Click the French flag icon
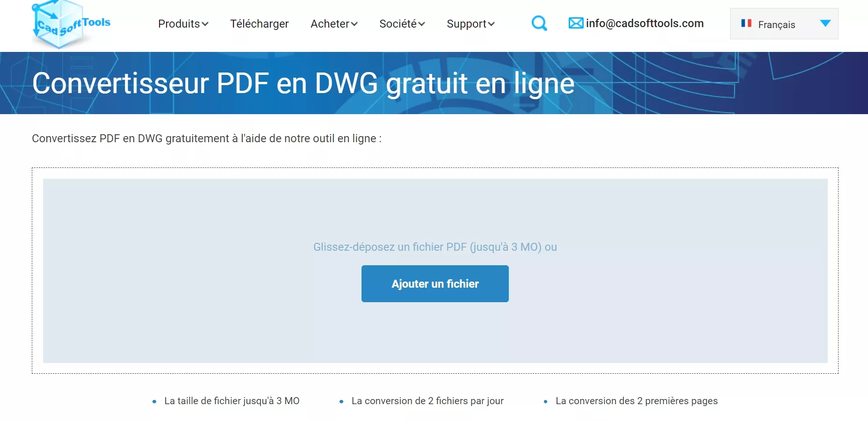The height and width of the screenshot is (421, 868). pos(747,23)
